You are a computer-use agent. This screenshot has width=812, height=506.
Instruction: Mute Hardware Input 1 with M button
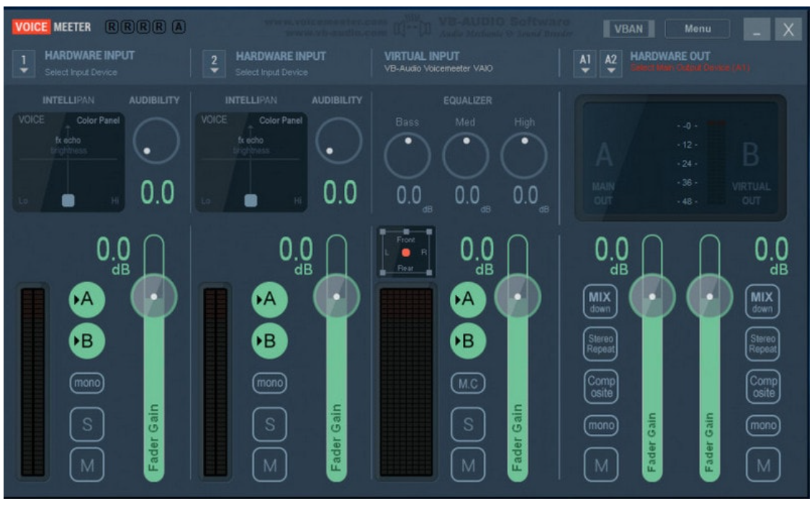tap(86, 466)
